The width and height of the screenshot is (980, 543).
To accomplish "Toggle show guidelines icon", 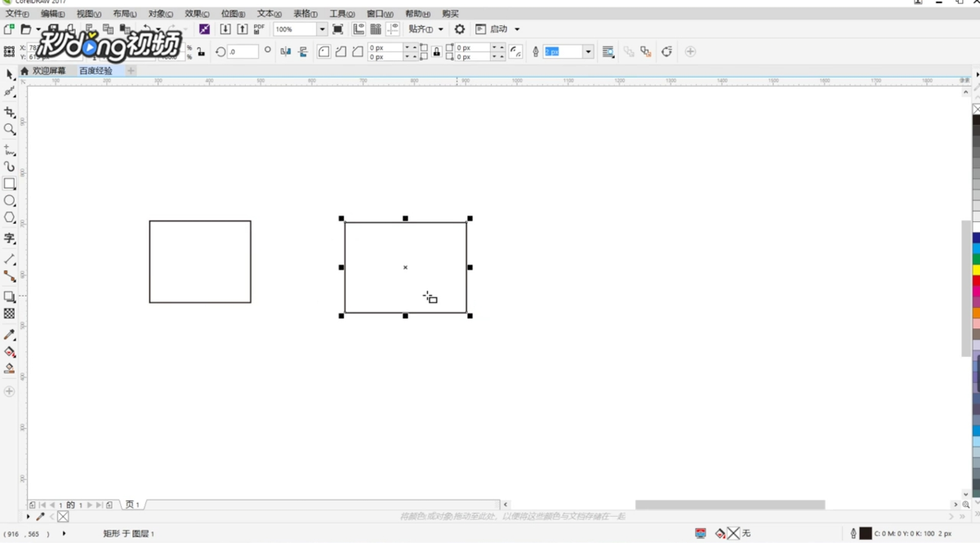I will coord(393,29).
